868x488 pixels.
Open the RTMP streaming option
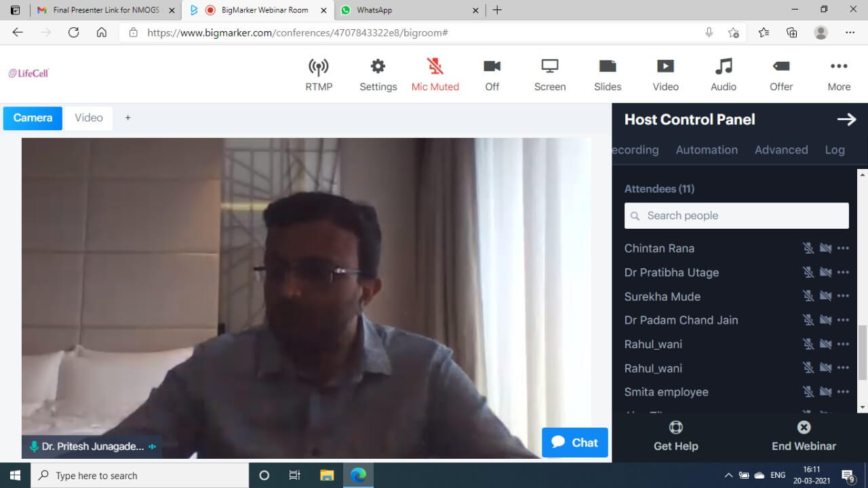click(x=319, y=75)
